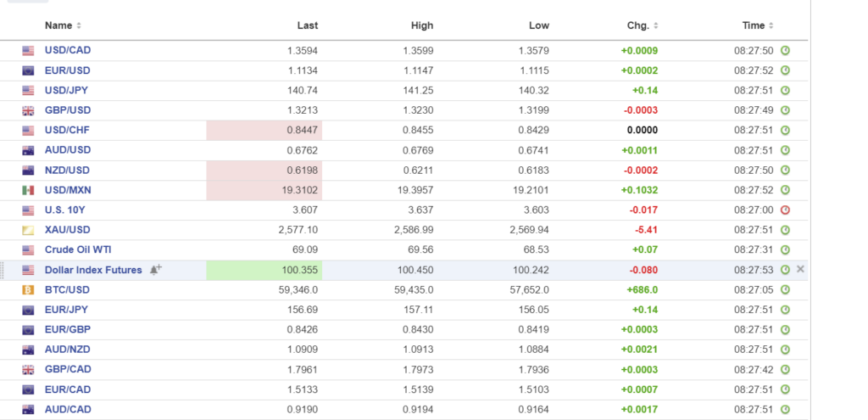
Task: Create alert bell for Dollar Index Futures
Action: (x=155, y=270)
